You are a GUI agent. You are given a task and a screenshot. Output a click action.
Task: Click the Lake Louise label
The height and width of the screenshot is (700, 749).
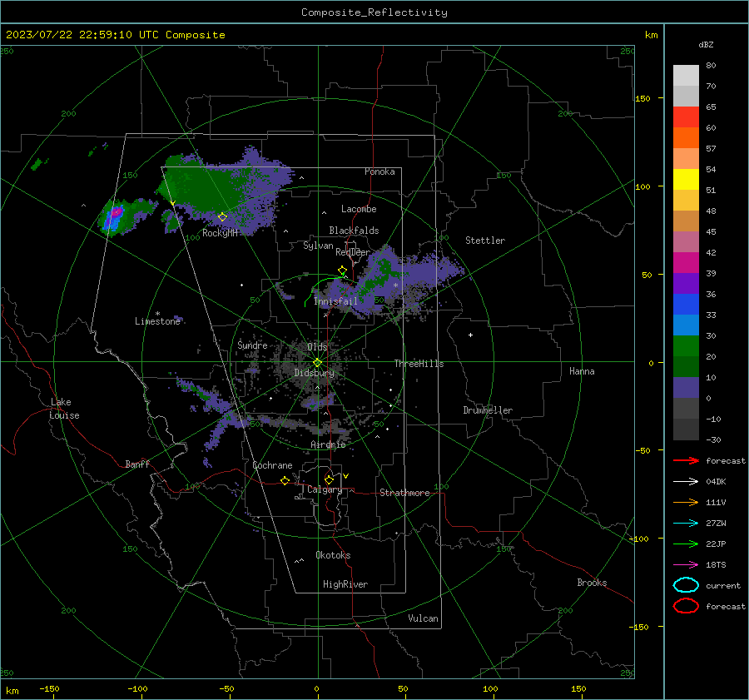tap(64, 409)
